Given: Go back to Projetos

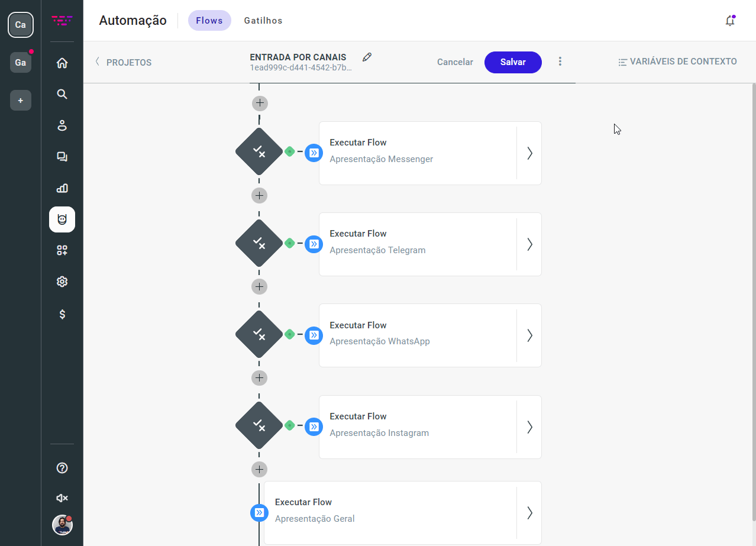Looking at the screenshot, I should (x=123, y=62).
